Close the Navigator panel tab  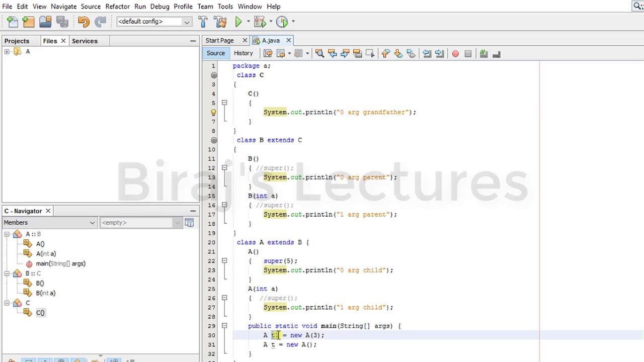click(x=48, y=211)
